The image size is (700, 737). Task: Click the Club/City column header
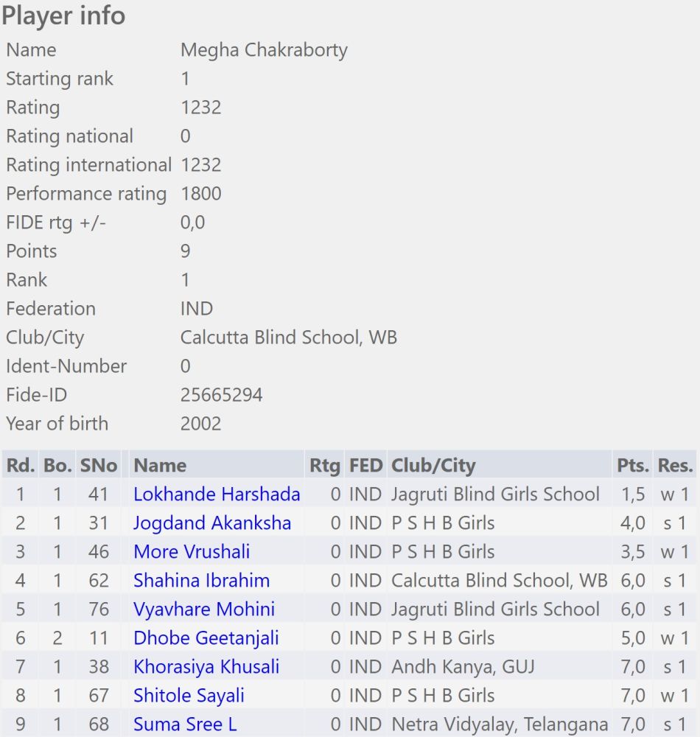tap(433, 465)
